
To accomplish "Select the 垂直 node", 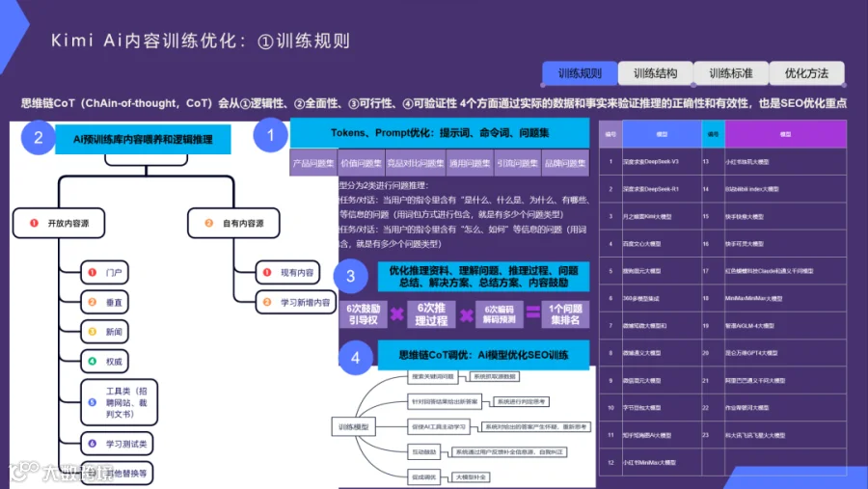I will (104, 303).
